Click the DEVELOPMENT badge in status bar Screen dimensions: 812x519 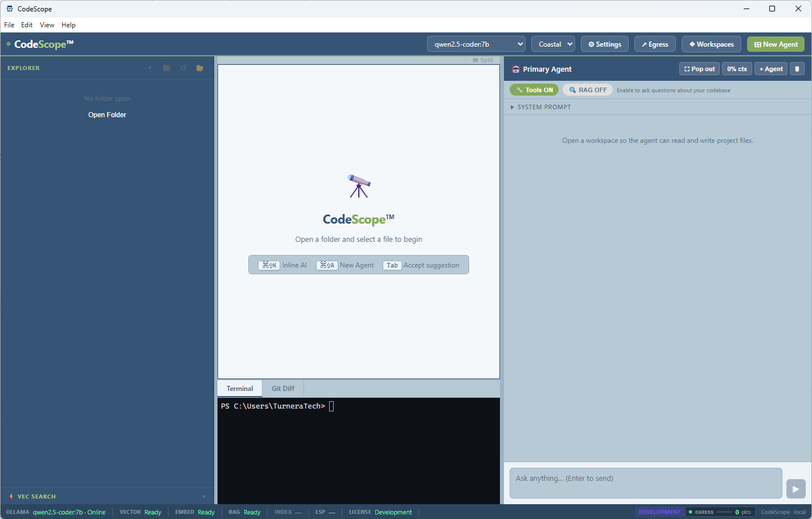(x=659, y=512)
